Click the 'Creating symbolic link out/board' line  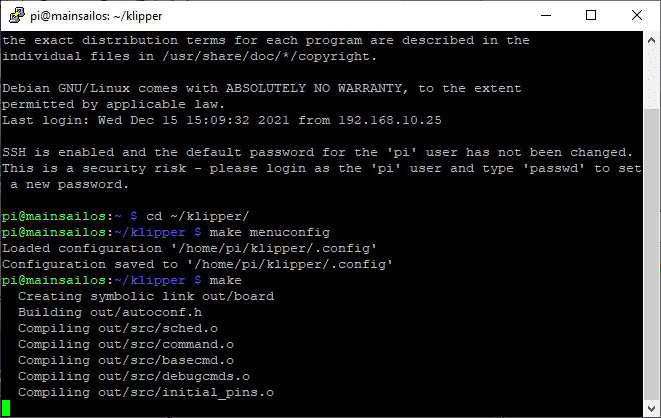point(146,296)
